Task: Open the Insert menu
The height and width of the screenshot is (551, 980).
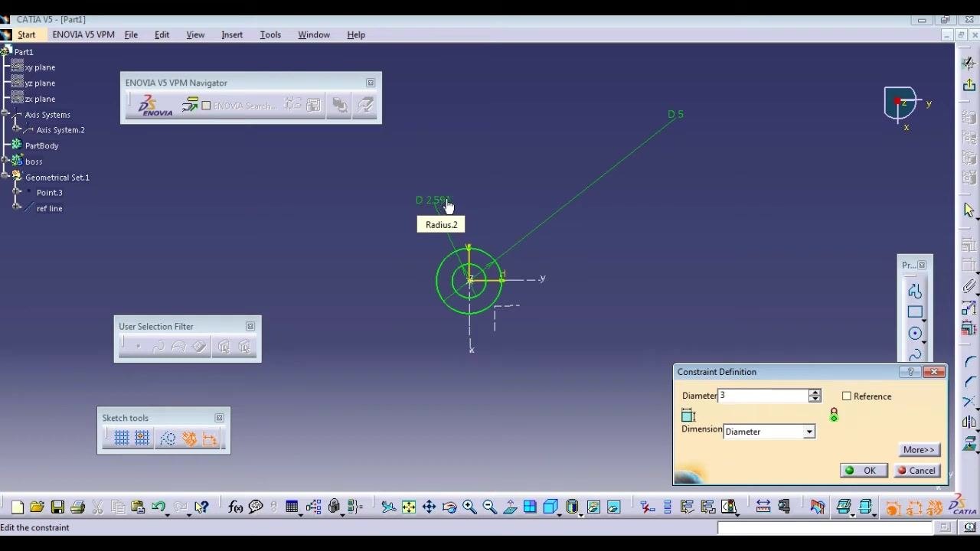Action: click(x=232, y=34)
